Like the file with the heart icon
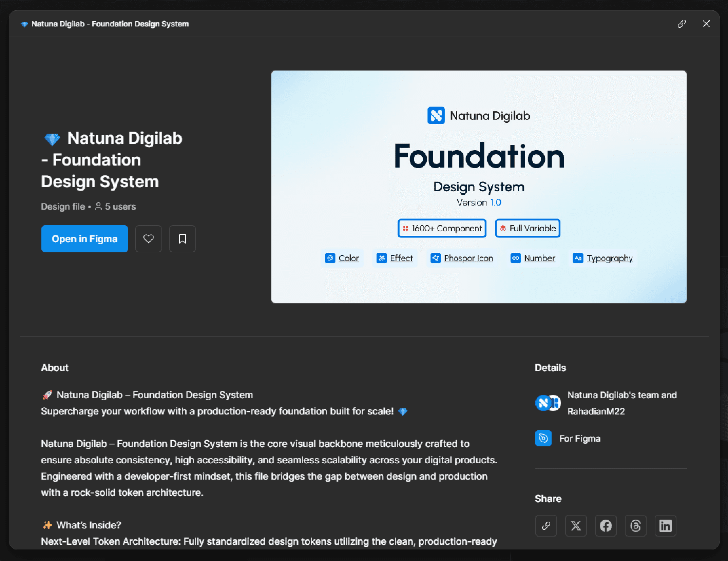728x561 pixels. click(x=149, y=239)
